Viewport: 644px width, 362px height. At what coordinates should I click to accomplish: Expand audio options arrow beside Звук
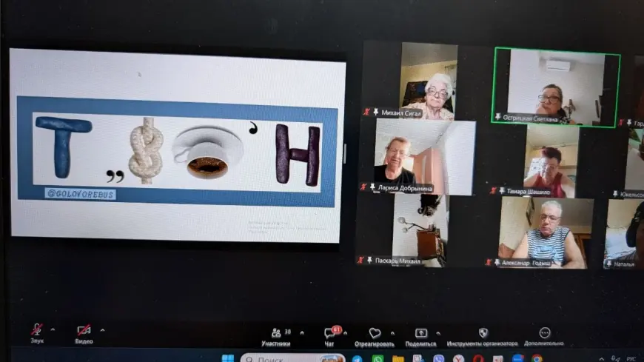coord(53,329)
